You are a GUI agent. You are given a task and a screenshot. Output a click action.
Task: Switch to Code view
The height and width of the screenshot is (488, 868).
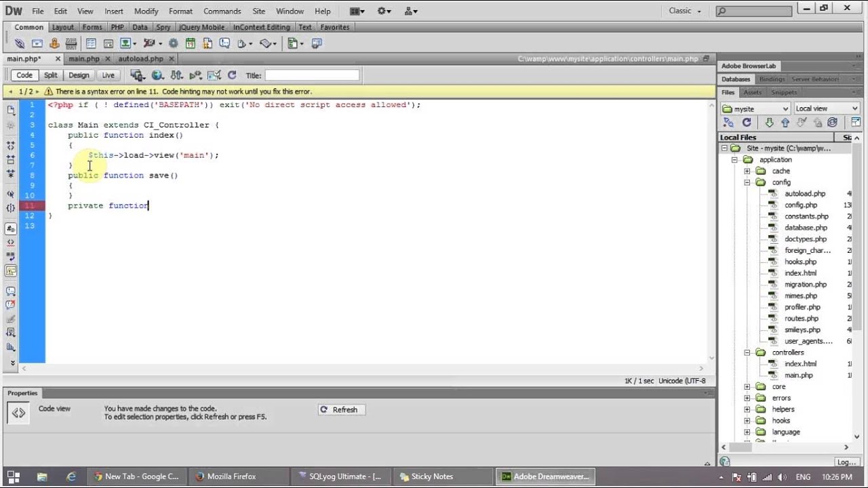point(24,75)
